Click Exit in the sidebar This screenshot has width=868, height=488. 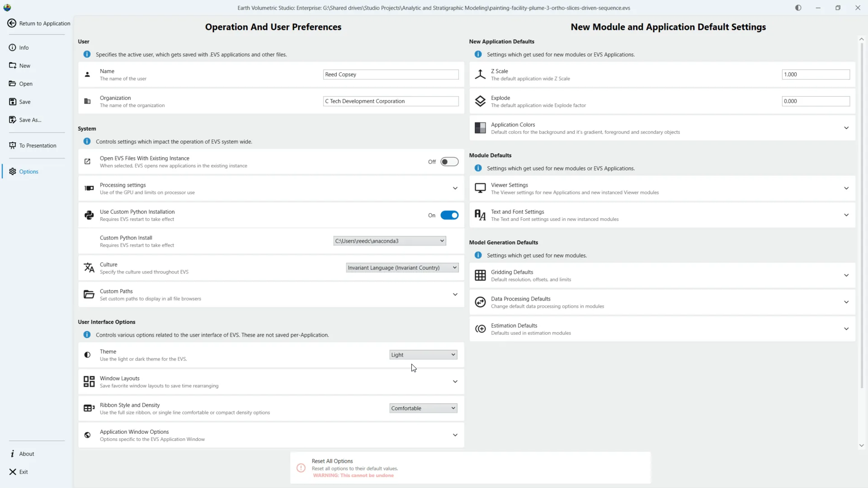[x=19, y=472]
